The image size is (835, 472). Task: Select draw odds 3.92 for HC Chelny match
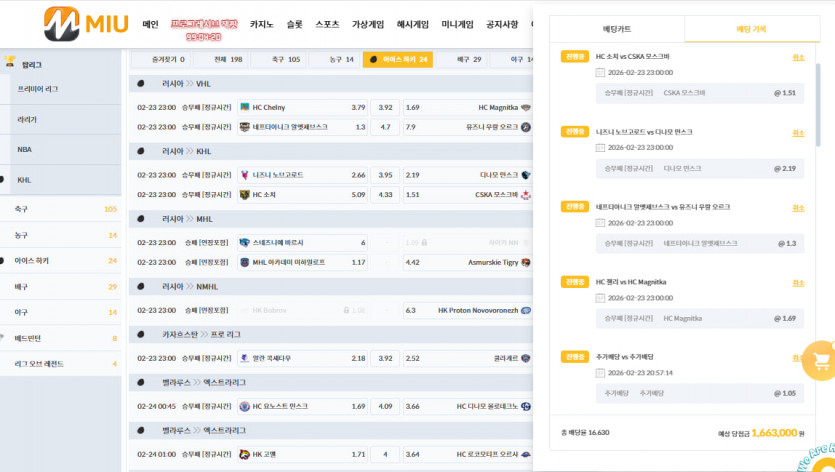click(x=385, y=107)
